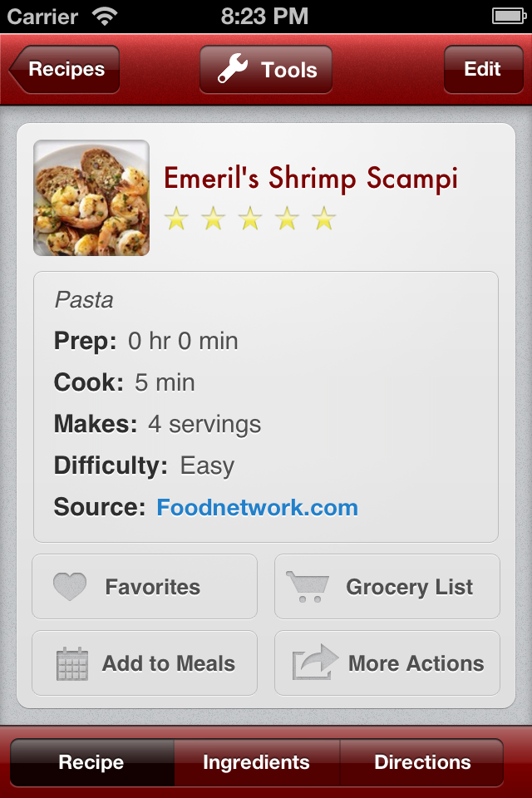532x798 pixels.
Task: Adjust the five-star rating control
Action: 249,218
